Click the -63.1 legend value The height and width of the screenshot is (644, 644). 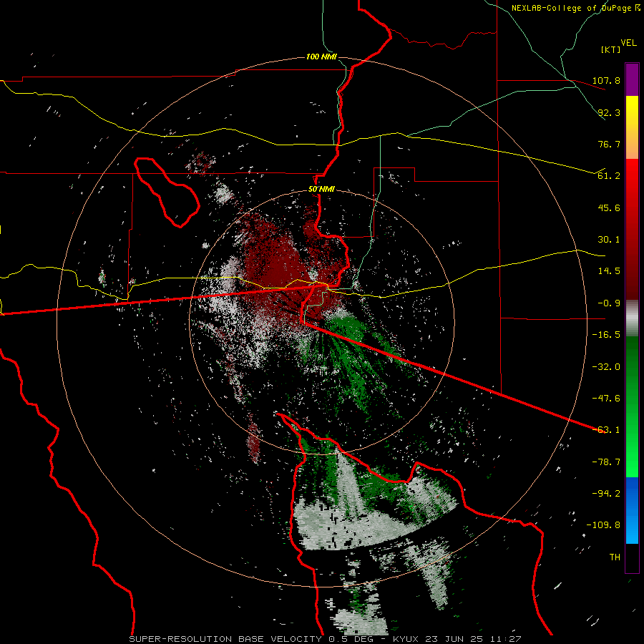tap(606, 430)
